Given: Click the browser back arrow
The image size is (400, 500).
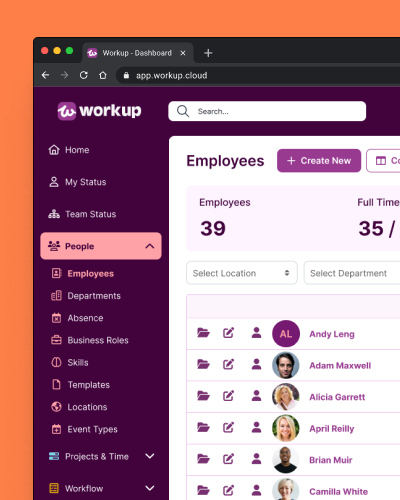Looking at the screenshot, I should [46, 75].
